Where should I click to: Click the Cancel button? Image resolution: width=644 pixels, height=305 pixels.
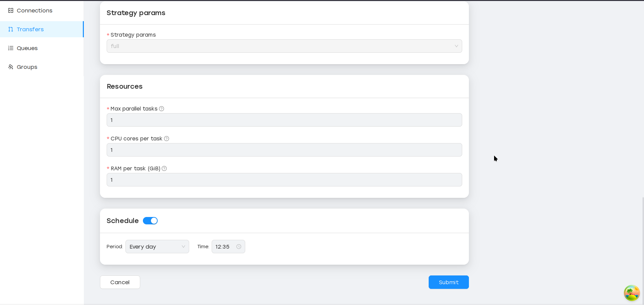pyautogui.click(x=120, y=282)
